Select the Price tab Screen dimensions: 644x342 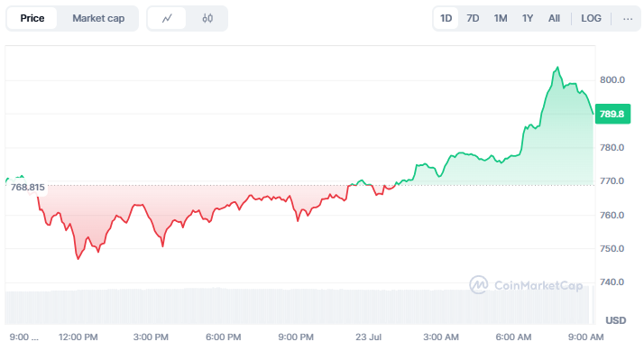[32, 18]
